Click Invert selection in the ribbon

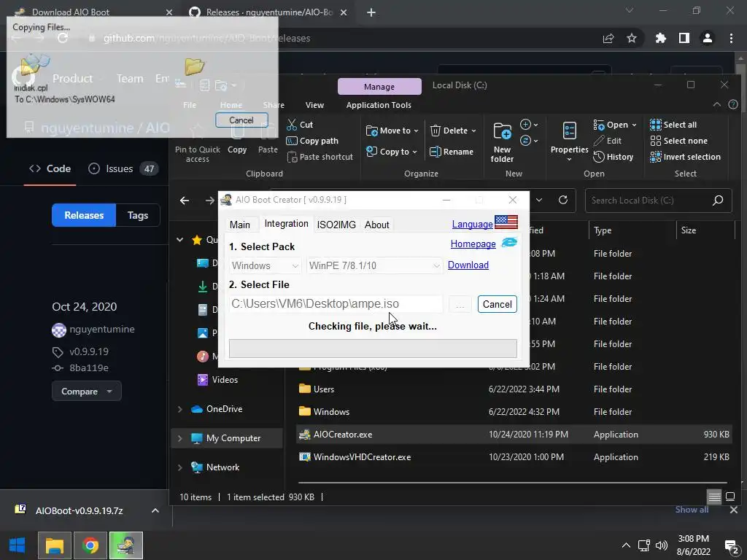pos(685,157)
